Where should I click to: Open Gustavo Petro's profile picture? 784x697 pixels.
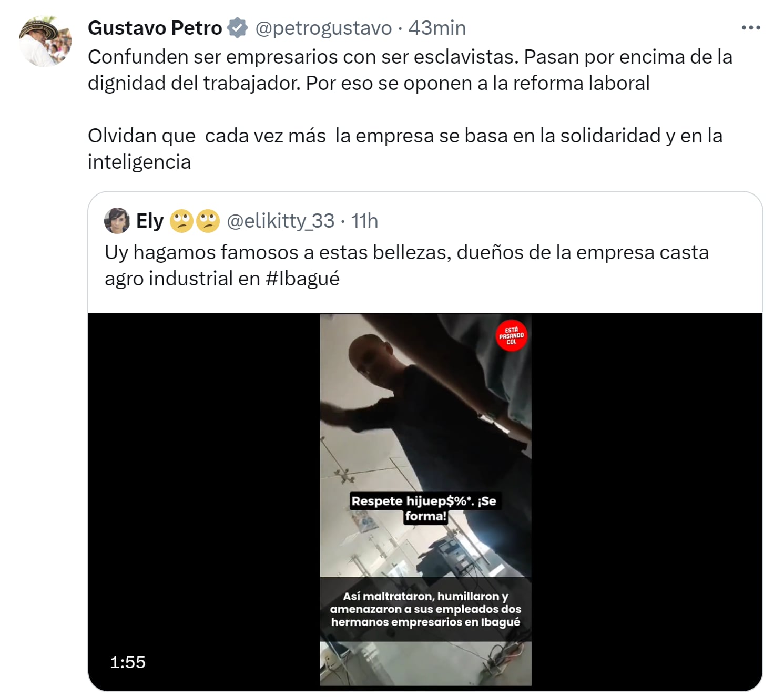pyautogui.click(x=45, y=41)
